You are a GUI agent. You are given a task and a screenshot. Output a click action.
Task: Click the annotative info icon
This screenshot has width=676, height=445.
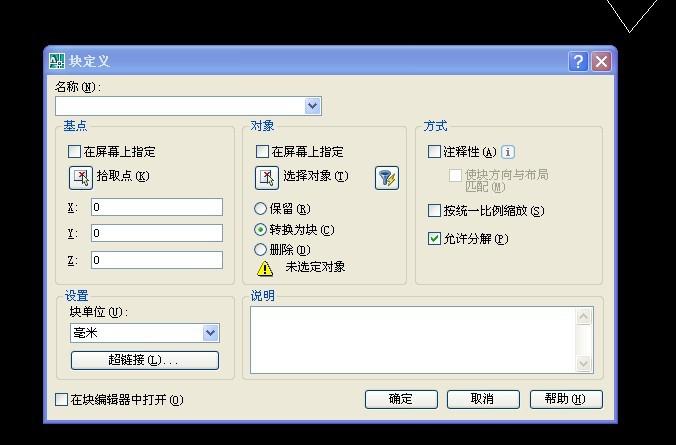pos(508,152)
